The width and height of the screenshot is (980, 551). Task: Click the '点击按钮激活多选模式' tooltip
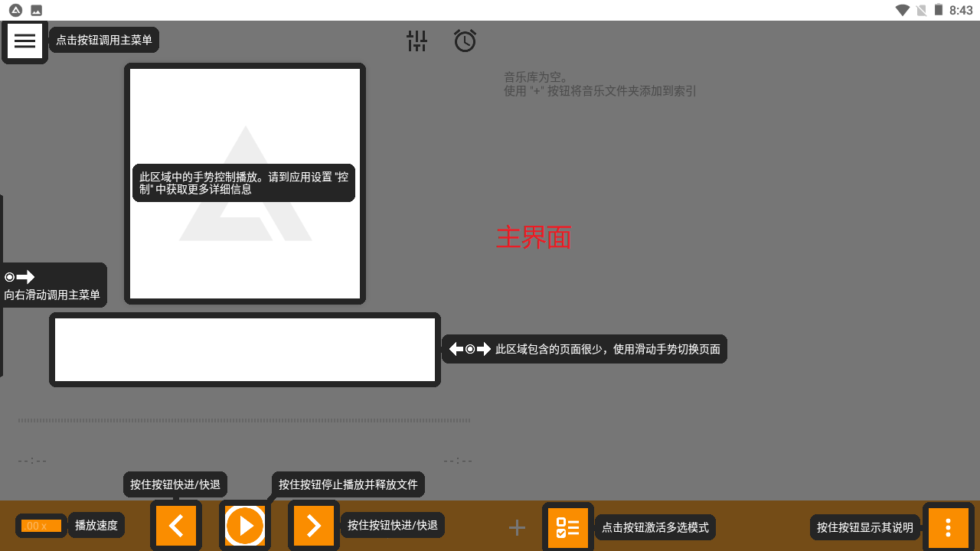tap(655, 527)
